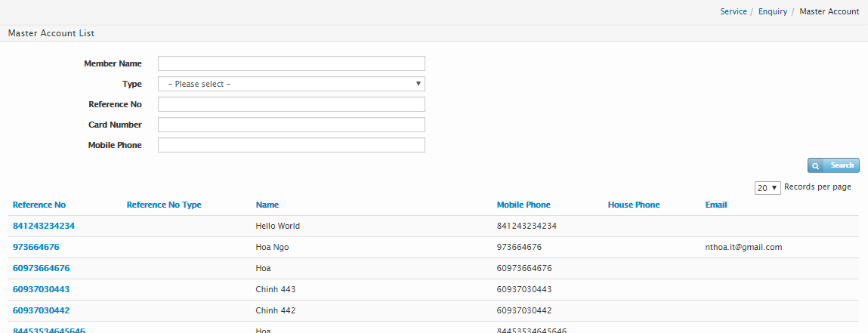Open account reference 973664676
This screenshot has width=868, height=333.
pyautogui.click(x=36, y=247)
